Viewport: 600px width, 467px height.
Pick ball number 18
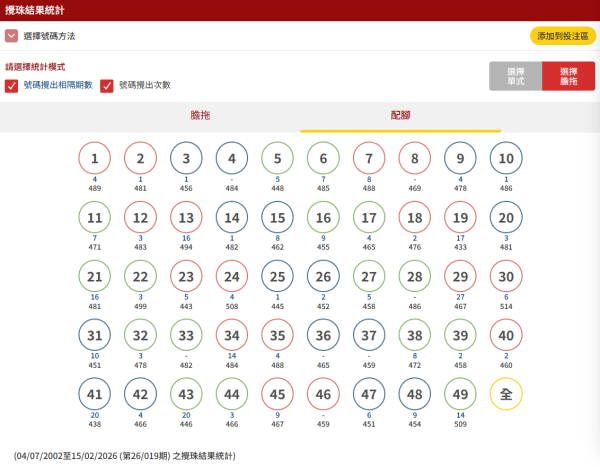(415, 217)
